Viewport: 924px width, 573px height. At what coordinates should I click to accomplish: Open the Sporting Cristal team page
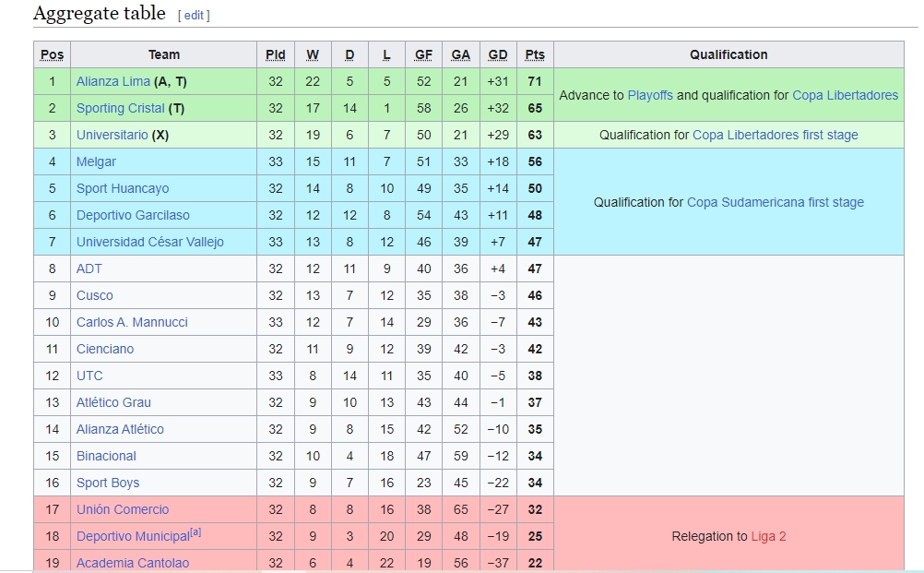click(x=120, y=109)
